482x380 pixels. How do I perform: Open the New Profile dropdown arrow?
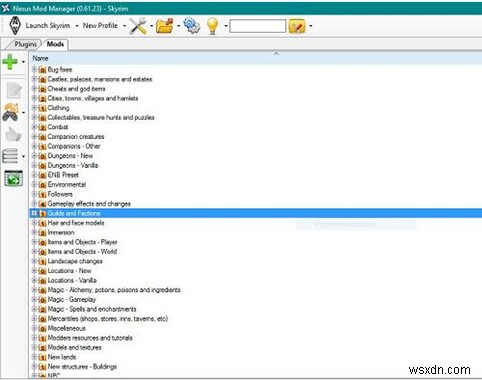[125, 26]
